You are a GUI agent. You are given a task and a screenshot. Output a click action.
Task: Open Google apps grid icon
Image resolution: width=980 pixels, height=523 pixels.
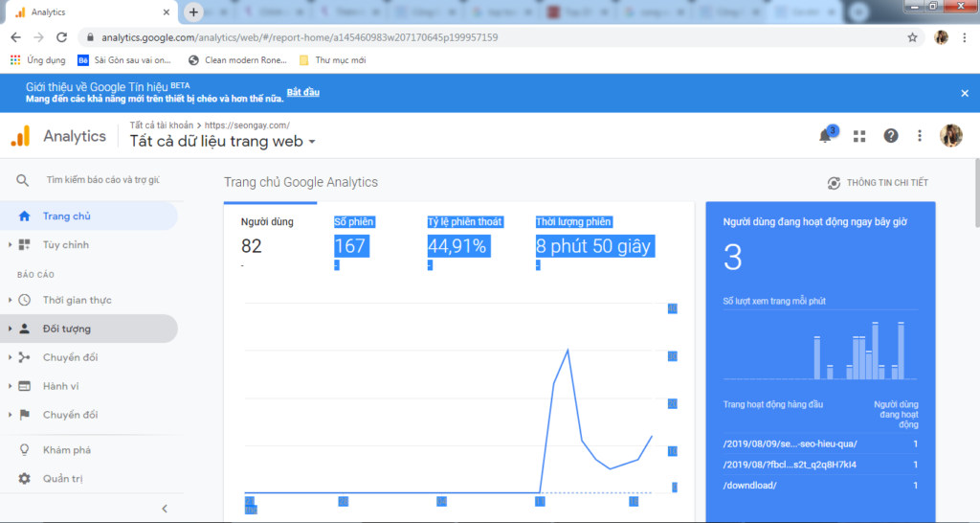(859, 136)
